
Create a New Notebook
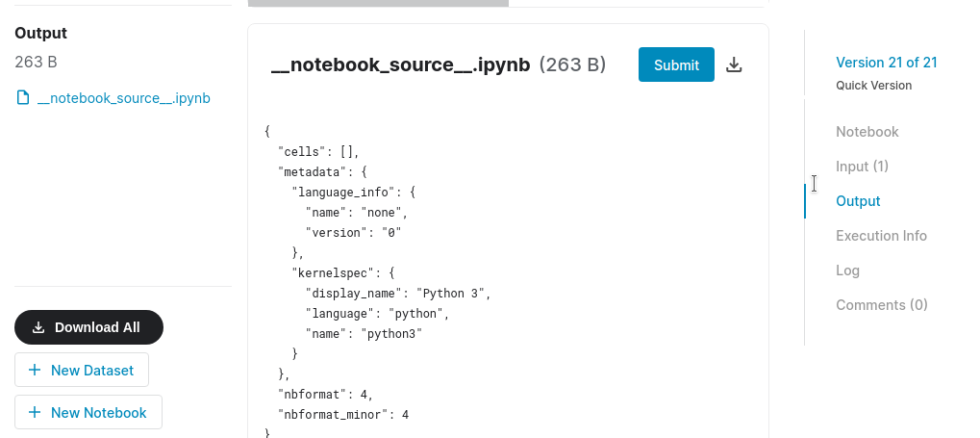88,412
